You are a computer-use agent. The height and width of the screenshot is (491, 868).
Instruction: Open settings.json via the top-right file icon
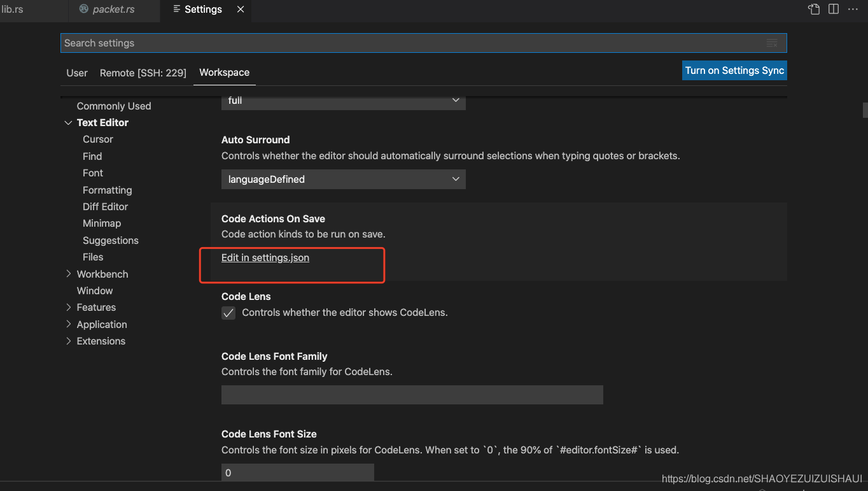click(x=813, y=10)
